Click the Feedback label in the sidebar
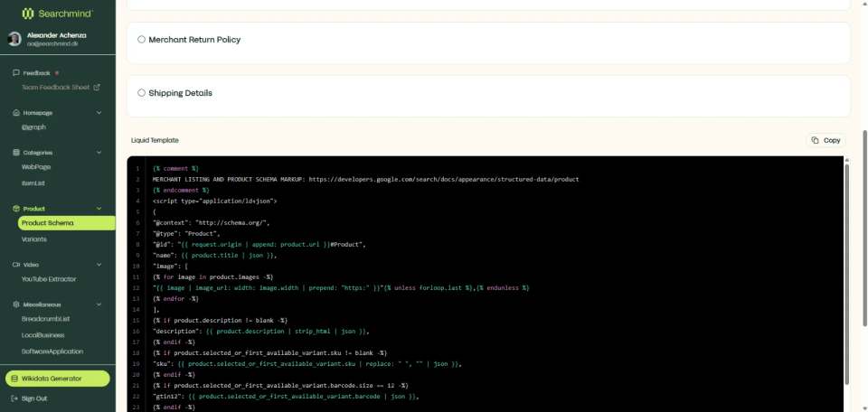Image resolution: width=868 pixels, height=412 pixels. point(36,73)
